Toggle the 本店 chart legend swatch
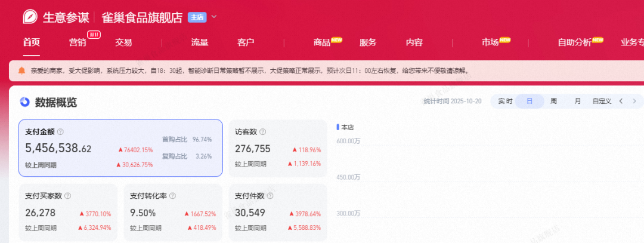This screenshot has height=243, width=644. (x=338, y=127)
